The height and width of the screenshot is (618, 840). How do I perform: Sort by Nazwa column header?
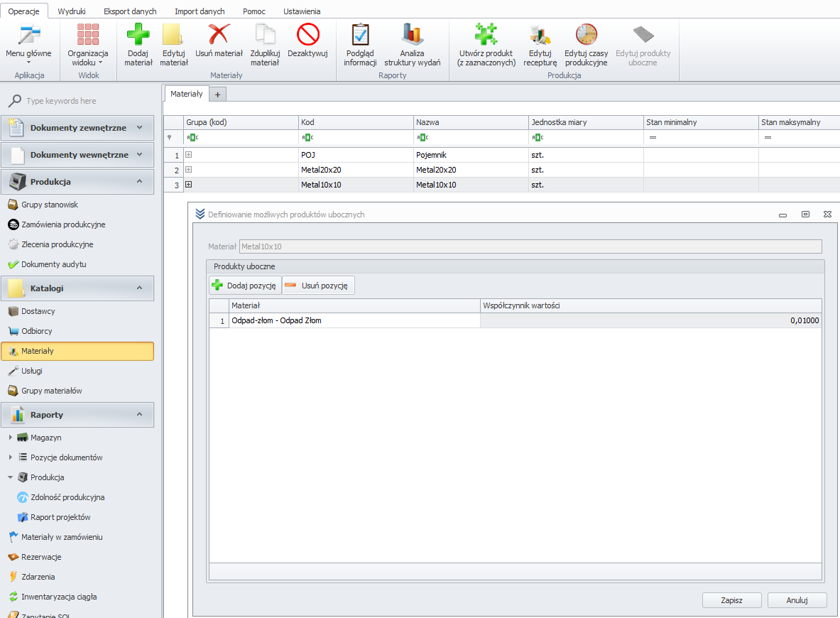(x=471, y=122)
